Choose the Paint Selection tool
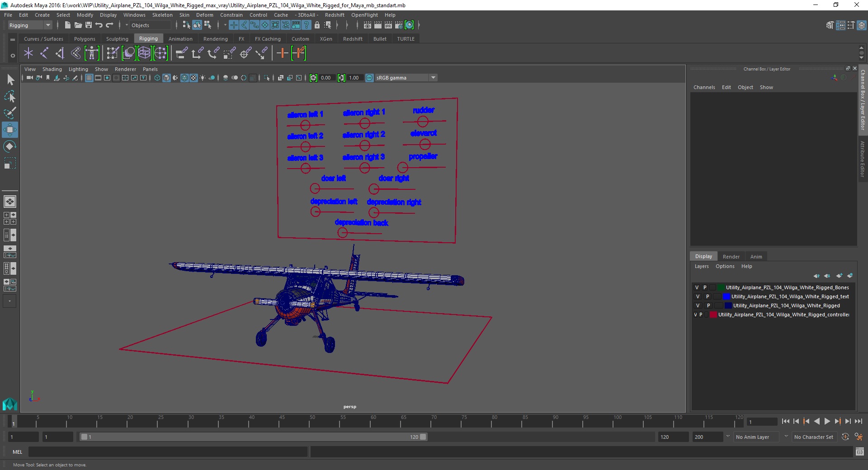 (x=10, y=113)
